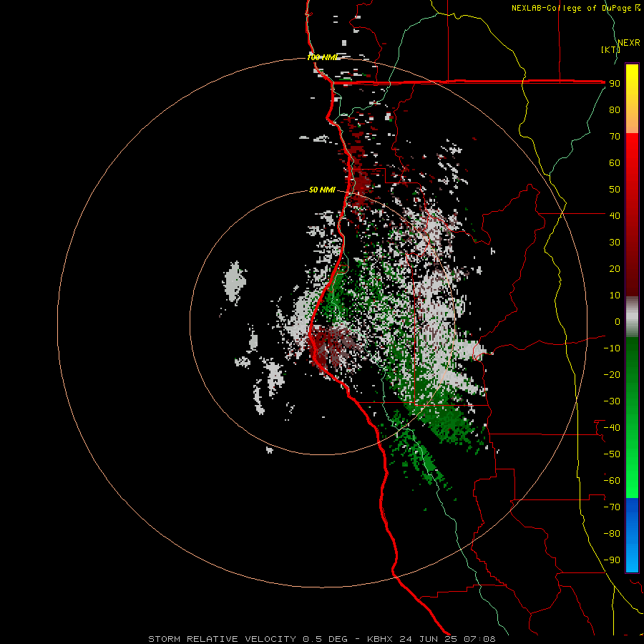Click the -30 scale label
Viewport: 644px width, 644px height.
point(612,401)
